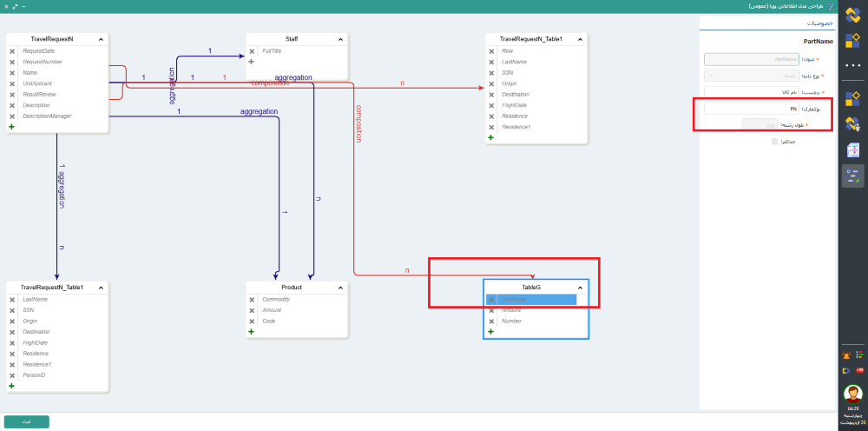Open the flowchart document item in sidebar
The height and width of the screenshot is (431, 868).
click(852, 149)
